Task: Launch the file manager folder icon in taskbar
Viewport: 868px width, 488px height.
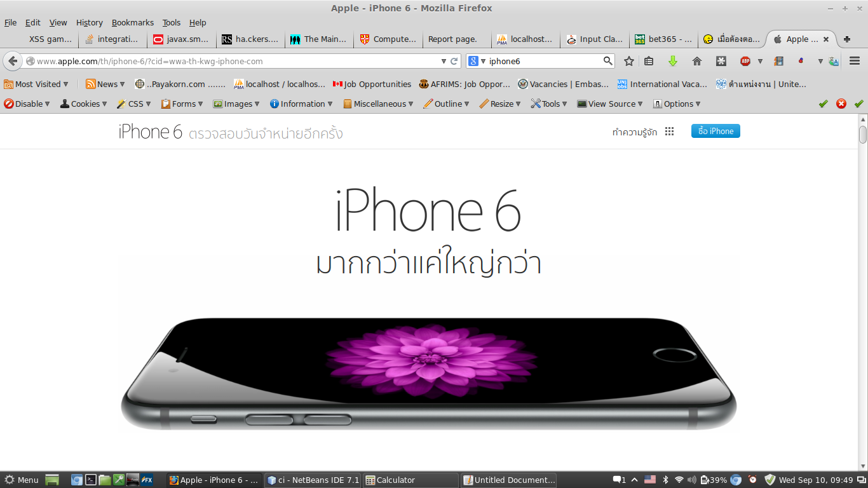Action: click(105, 480)
